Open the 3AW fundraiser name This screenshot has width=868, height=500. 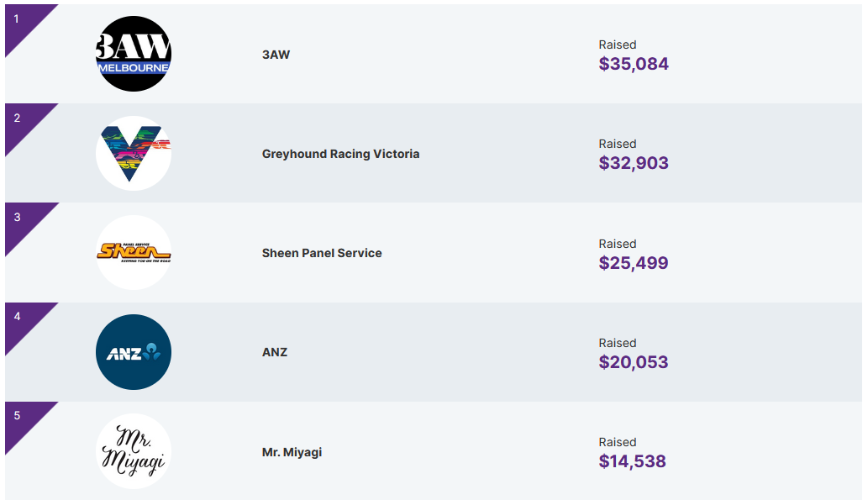click(276, 55)
